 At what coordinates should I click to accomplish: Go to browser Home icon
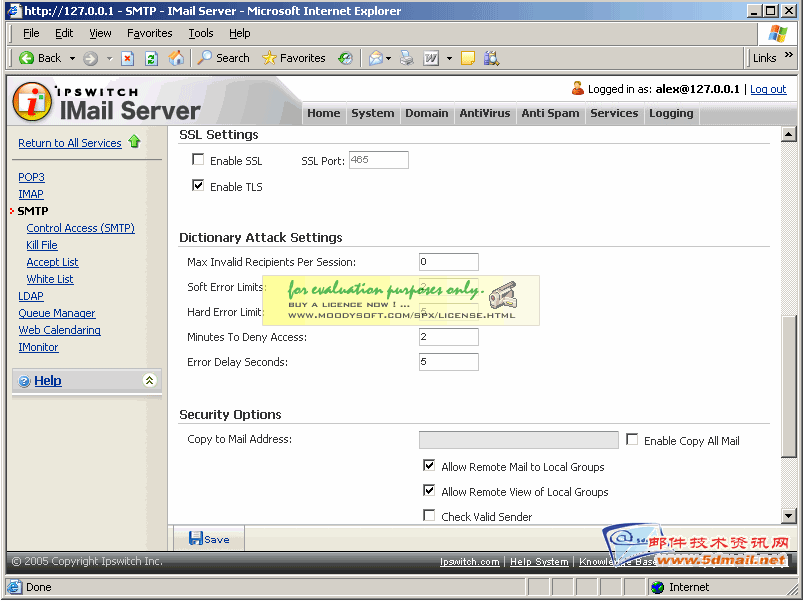(176, 58)
